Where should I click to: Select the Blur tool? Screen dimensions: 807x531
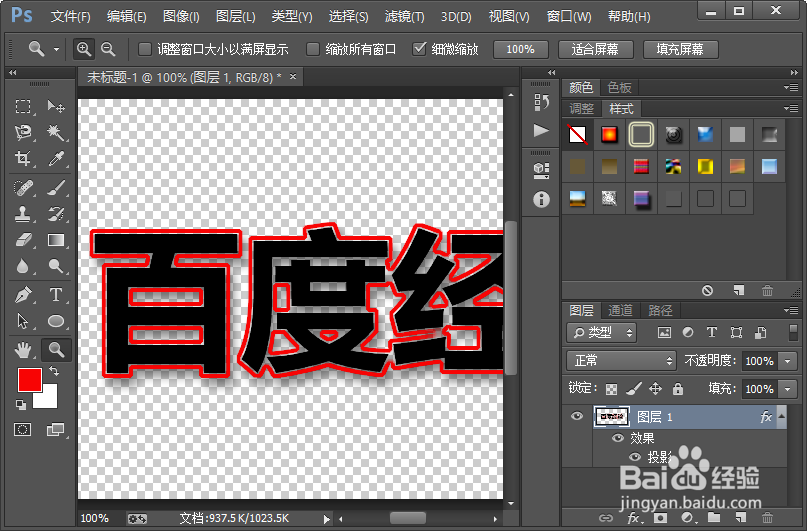coord(23,266)
